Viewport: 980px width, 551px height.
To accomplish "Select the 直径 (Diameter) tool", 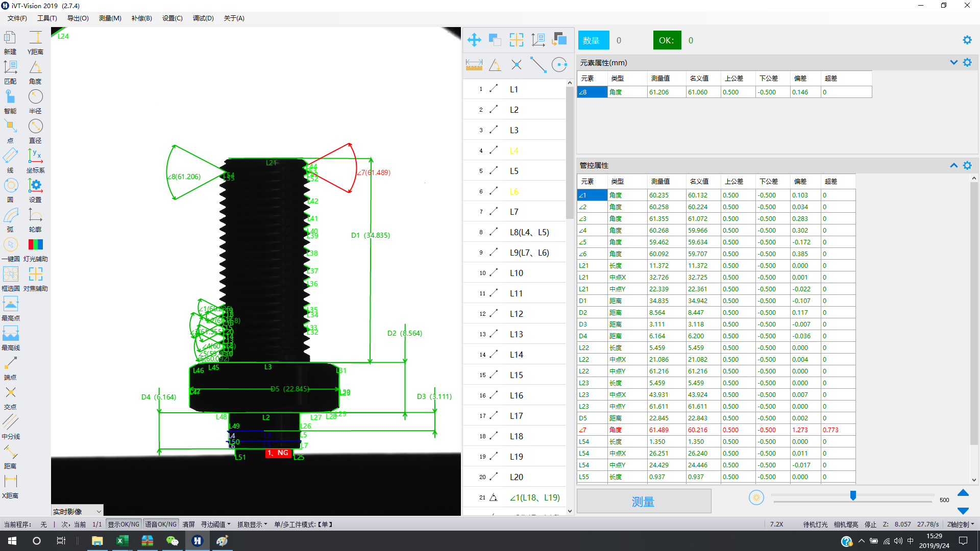I will coord(35,127).
